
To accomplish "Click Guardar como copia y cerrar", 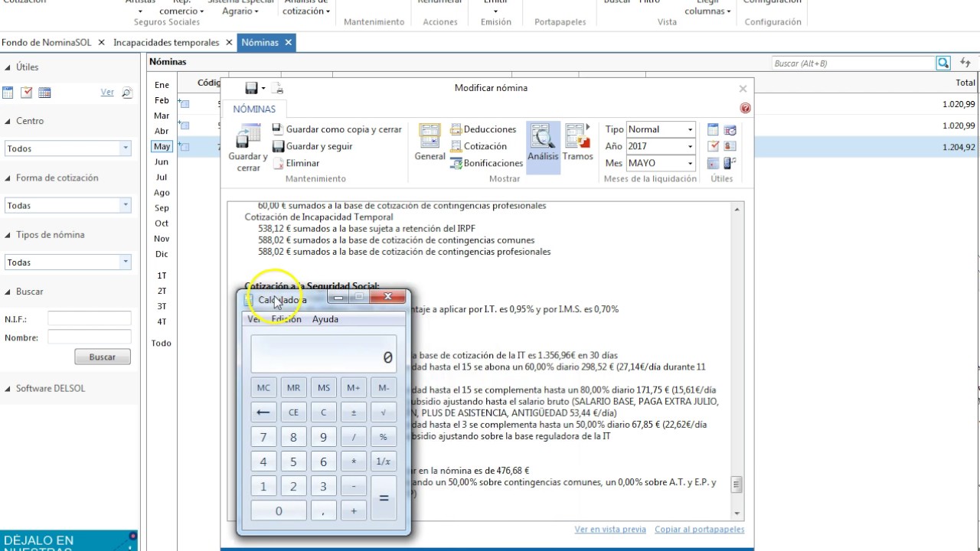I will pyautogui.click(x=337, y=129).
